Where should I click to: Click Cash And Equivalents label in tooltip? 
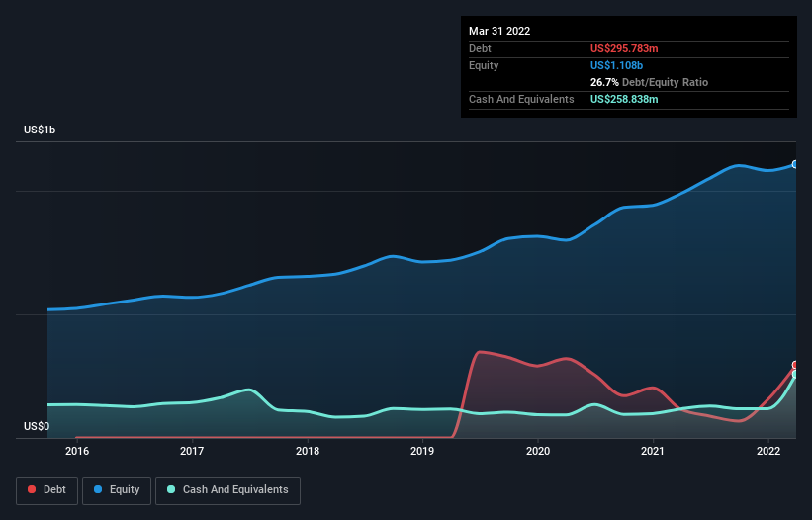coord(521,99)
